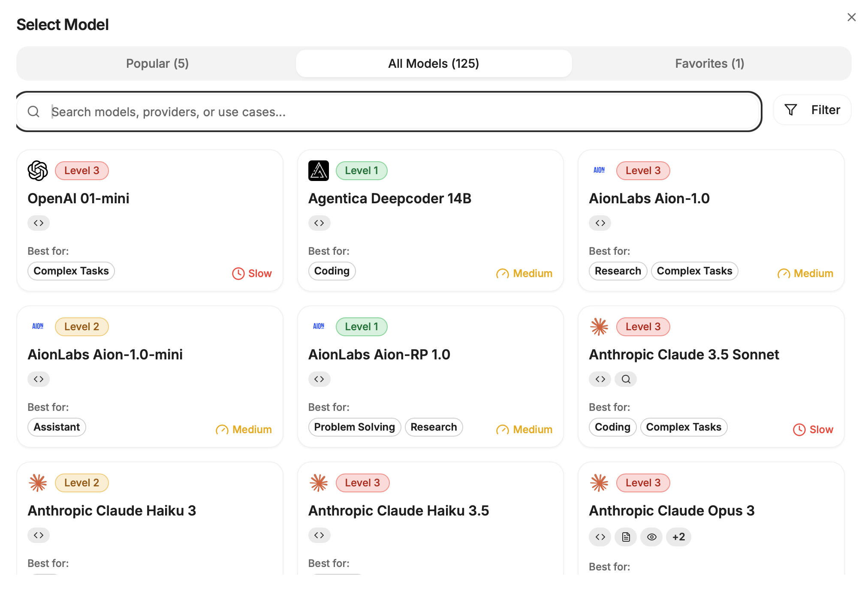This screenshot has height=591, width=868.
Task: Select the All Models (125) tab
Action: (434, 63)
